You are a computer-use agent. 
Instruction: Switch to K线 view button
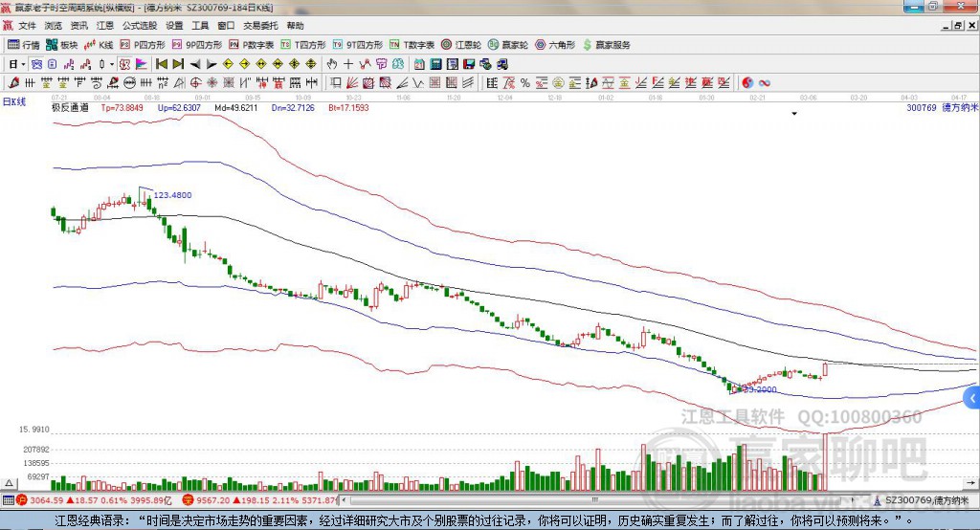pos(99,45)
